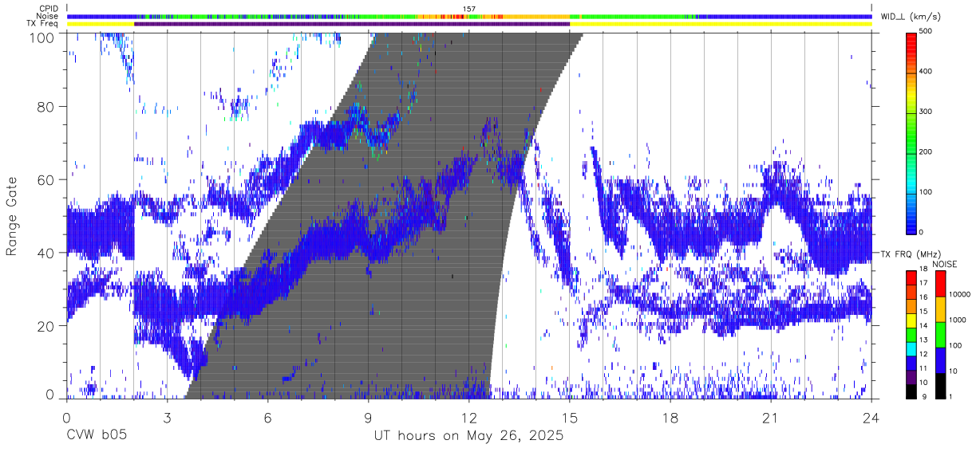Click the purple segment of TX Freq strip
The image size is (980, 452).
(352, 24)
